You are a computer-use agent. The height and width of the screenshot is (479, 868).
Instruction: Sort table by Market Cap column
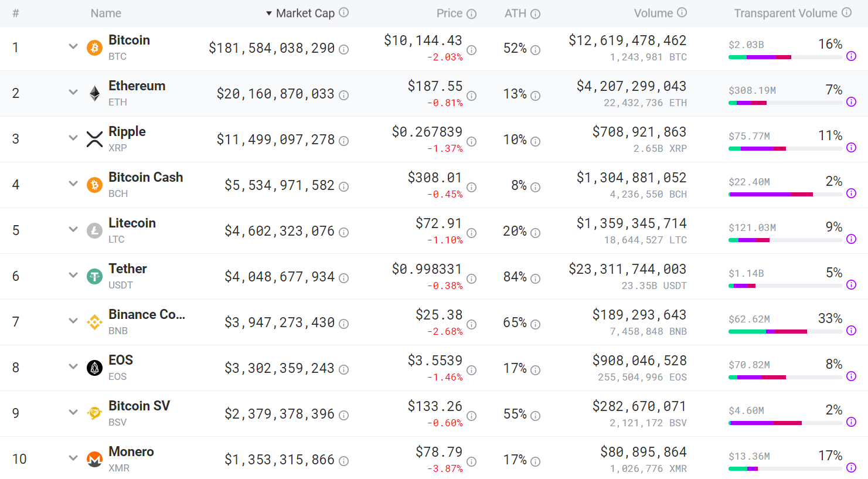(305, 13)
